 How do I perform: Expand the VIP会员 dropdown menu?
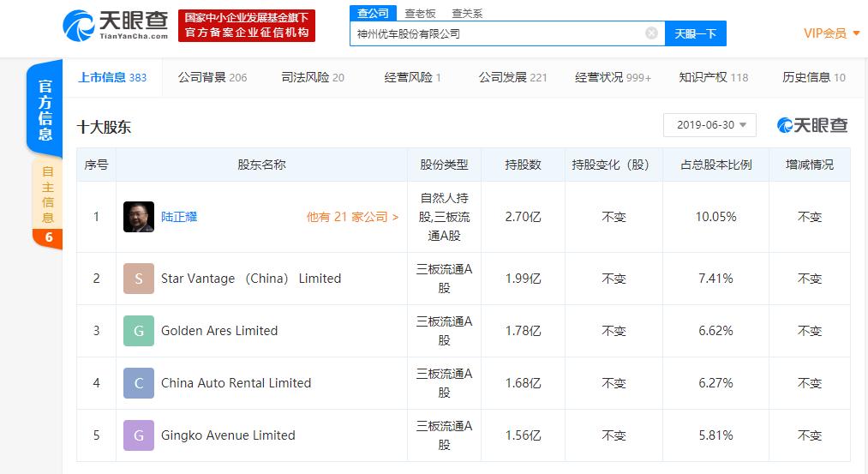831,33
